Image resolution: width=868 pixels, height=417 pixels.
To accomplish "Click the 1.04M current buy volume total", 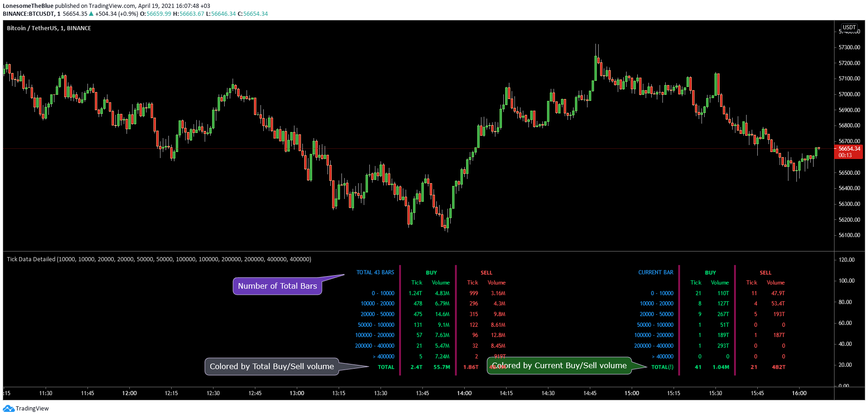I will click(721, 367).
